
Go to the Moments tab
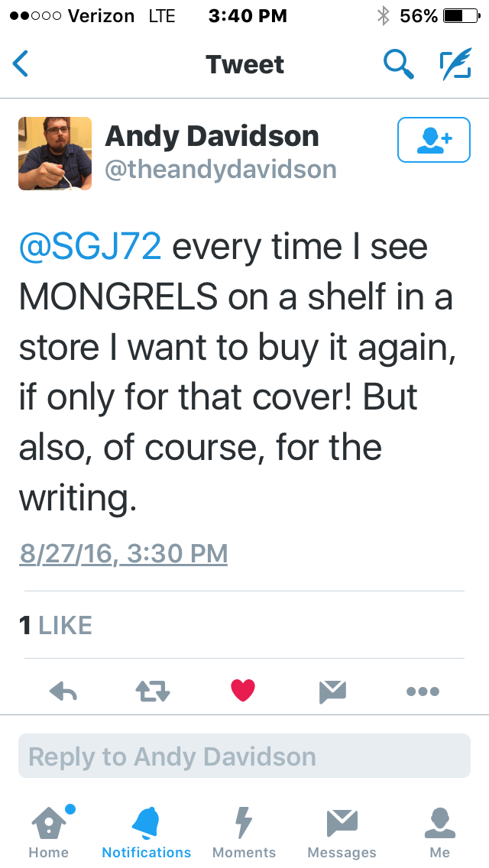[244, 831]
